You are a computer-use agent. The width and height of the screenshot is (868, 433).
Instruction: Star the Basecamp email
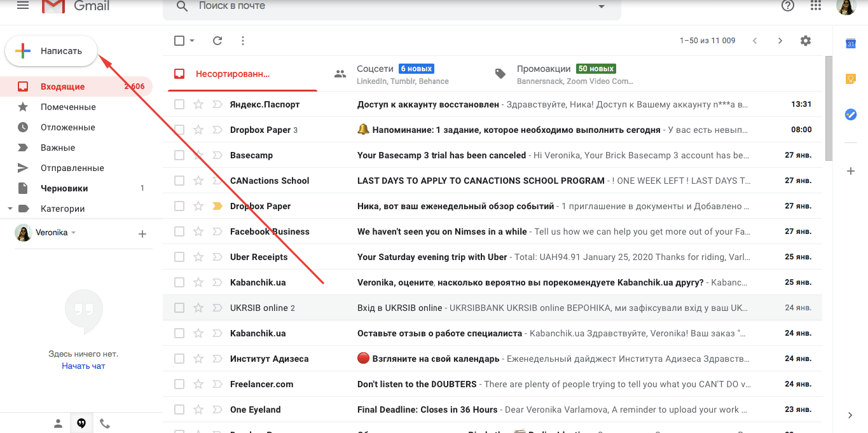(x=198, y=155)
